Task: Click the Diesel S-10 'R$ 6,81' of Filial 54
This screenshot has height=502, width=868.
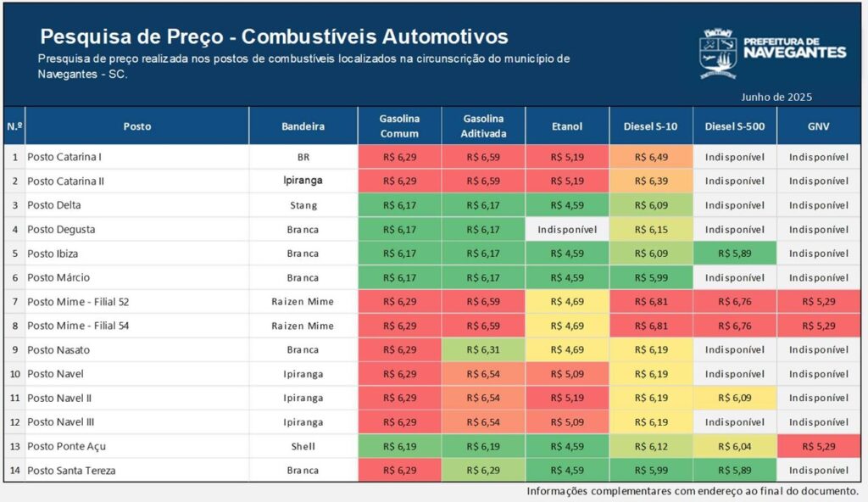Action: pos(651,326)
